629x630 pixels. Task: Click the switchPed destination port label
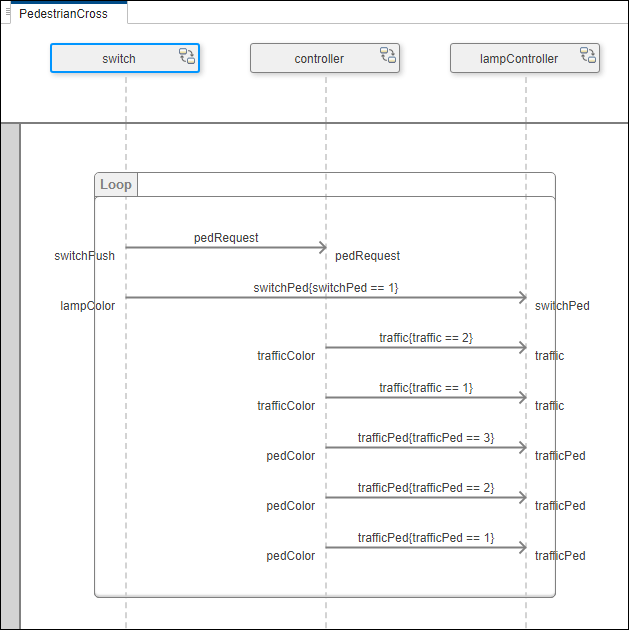click(x=562, y=306)
